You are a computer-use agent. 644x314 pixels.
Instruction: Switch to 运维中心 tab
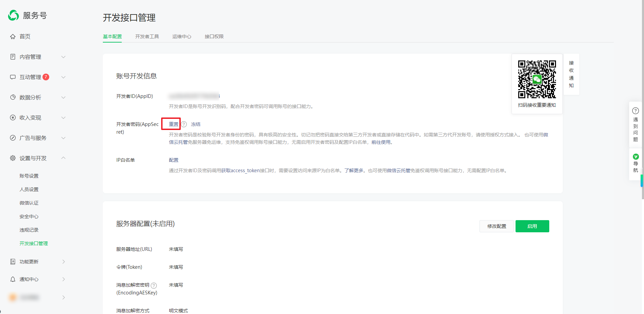click(x=182, y=36)
